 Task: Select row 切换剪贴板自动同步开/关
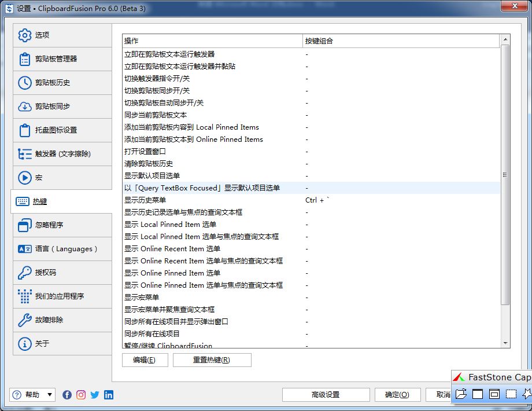(311, 103)
